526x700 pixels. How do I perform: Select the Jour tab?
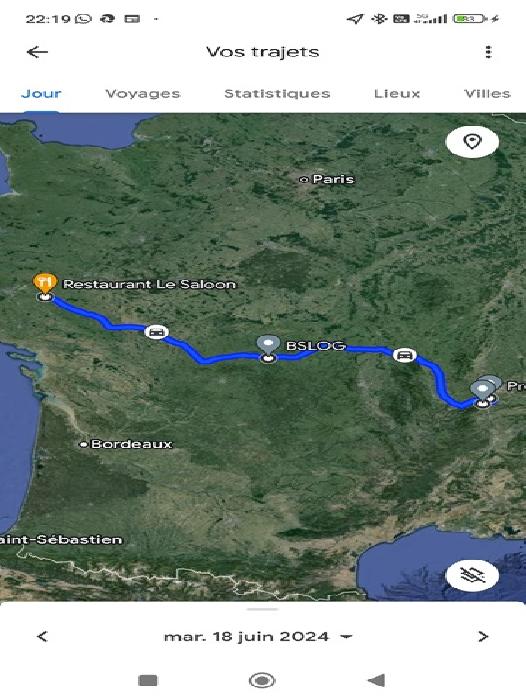coord(41,94)
